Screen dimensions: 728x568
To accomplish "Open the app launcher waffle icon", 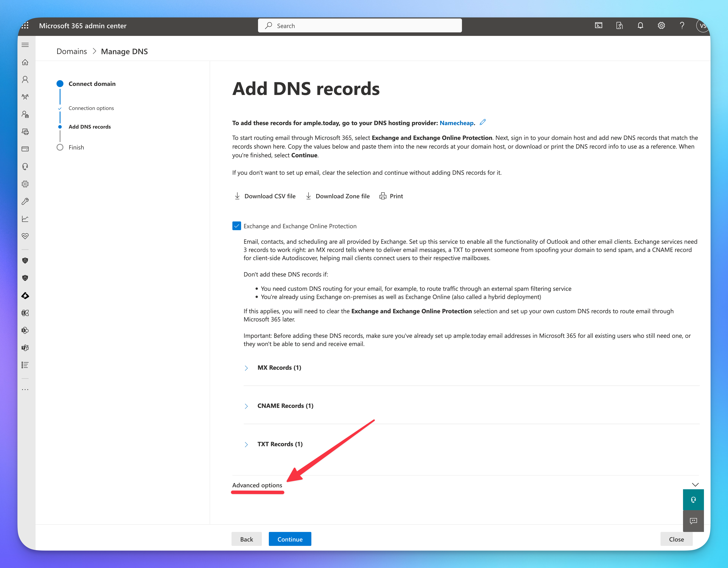I will tap(25, 26).
